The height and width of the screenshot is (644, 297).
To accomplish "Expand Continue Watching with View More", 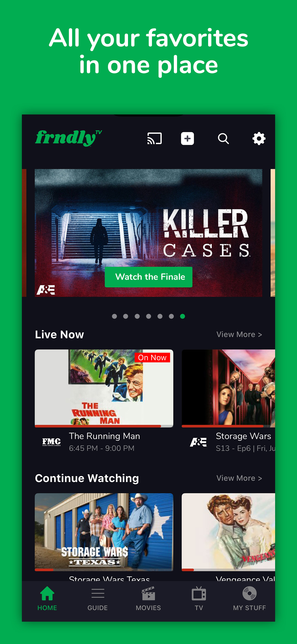I will click(239, 478).
